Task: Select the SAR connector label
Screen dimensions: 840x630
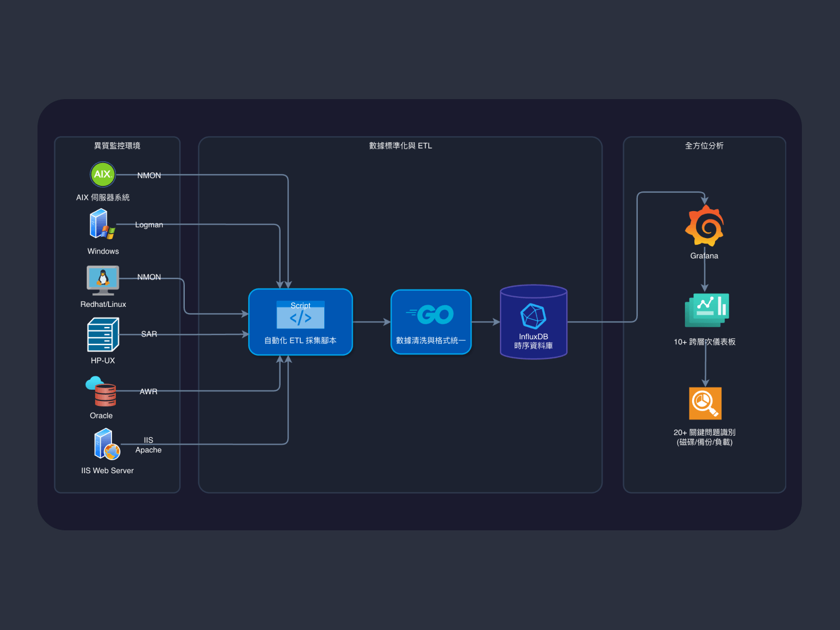Action: coord(149,334)
